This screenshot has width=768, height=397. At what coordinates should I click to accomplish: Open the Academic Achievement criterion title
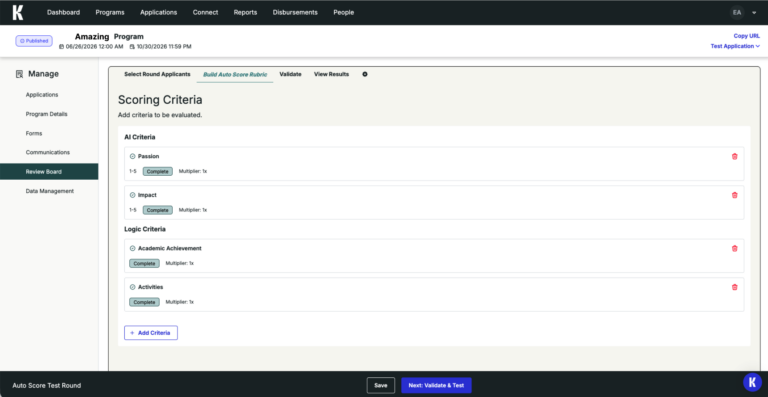[169, 249]
